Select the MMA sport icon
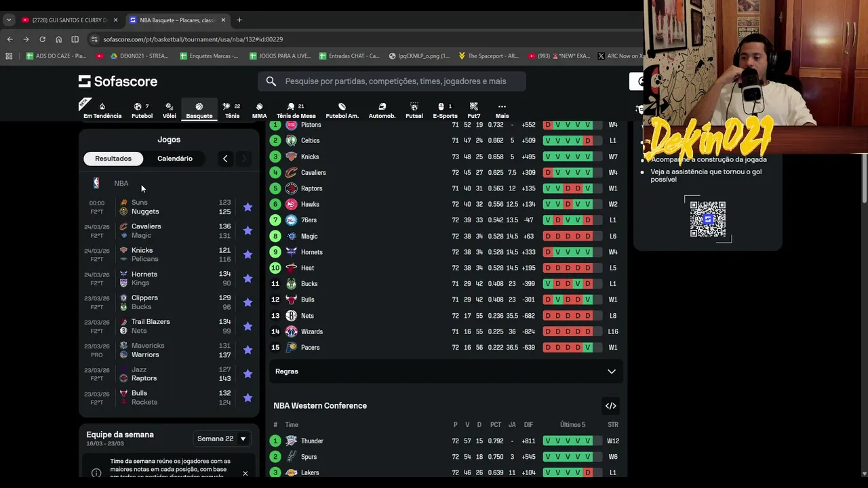The image size is (868, 488). point(259,110)
